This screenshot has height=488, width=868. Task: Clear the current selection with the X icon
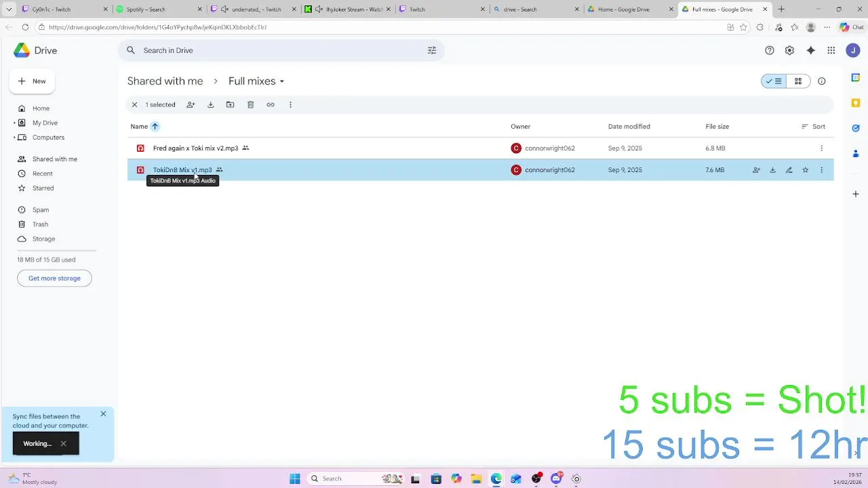click(134, 104)
